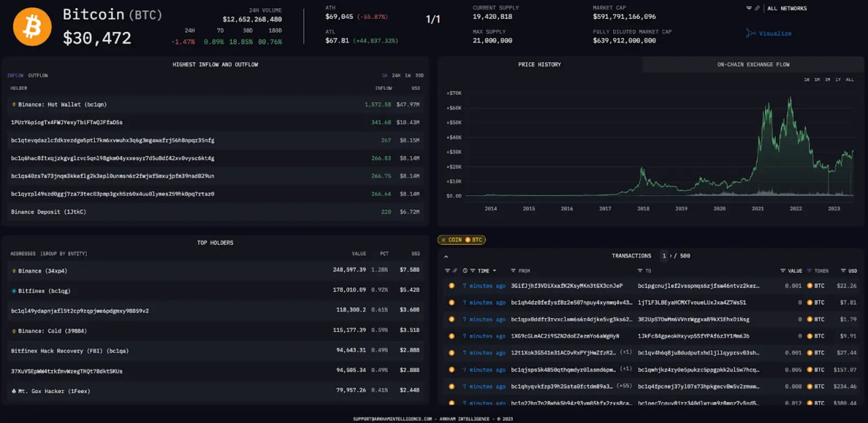Open the PRICE HISTORY tab
The width and height of the screenshot is (868, 423).
click(540, 64)
